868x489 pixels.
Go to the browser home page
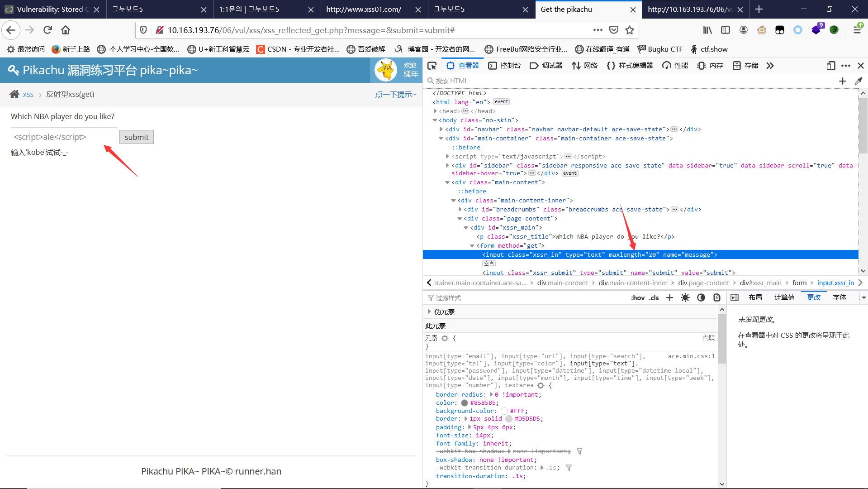pos(66,30)
